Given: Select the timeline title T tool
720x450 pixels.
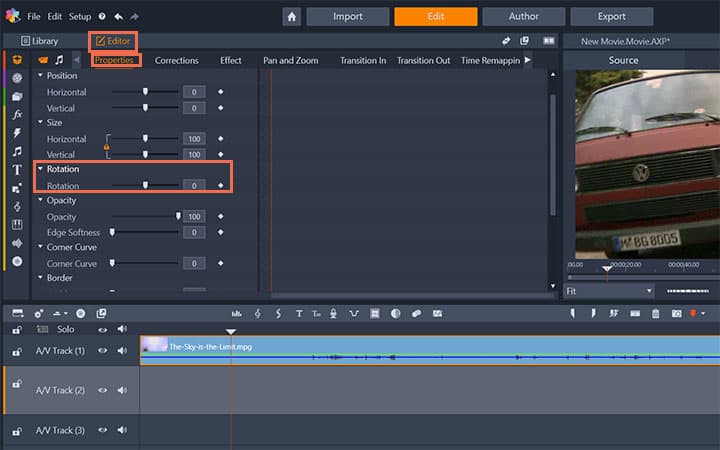Looking at the screenshot, I should [x=299, y=314].
